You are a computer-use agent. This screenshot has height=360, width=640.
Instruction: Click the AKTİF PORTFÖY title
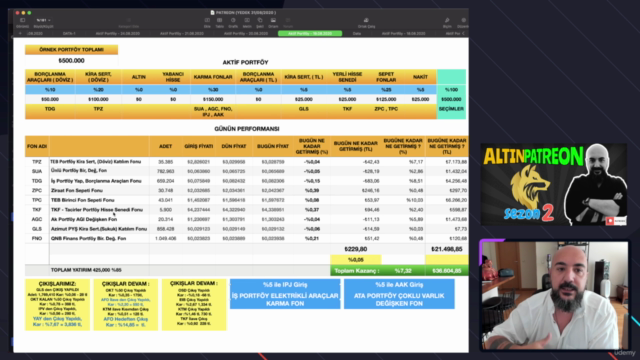245,62
